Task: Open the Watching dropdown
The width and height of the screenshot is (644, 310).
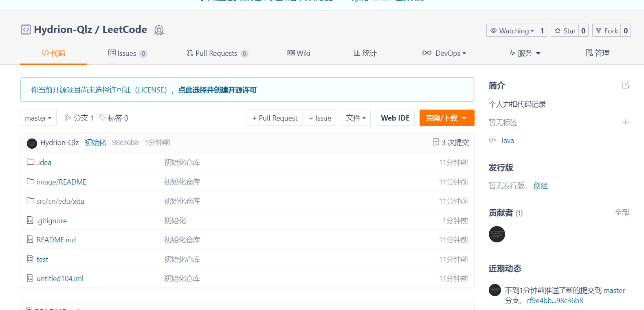Action: 512,31
